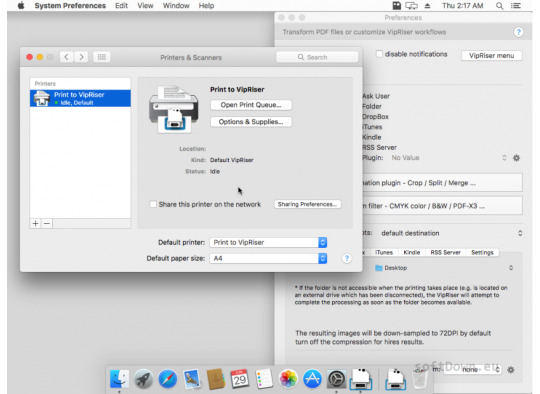Open System Preferences menu
The height and width of the screenshot is (394, 540).
pos(70,6)
